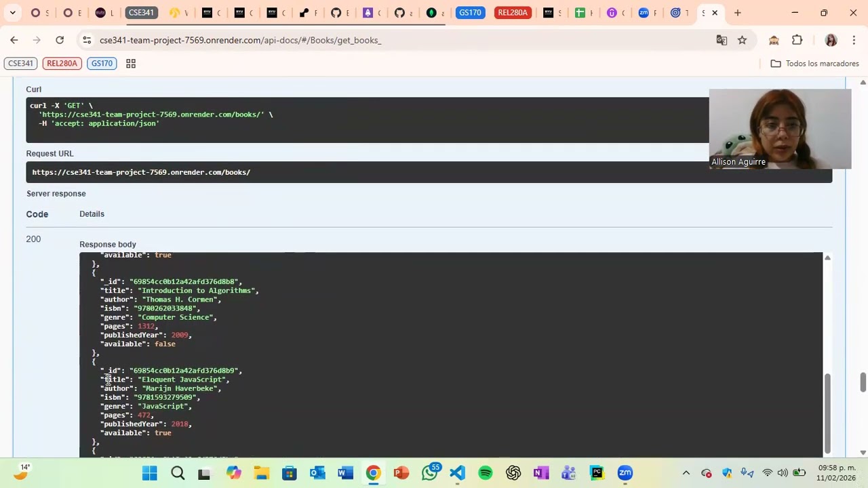Switch to the Zoom tab
The width and height of the screenshot is (868, 488).
click(x=644, y=12)
